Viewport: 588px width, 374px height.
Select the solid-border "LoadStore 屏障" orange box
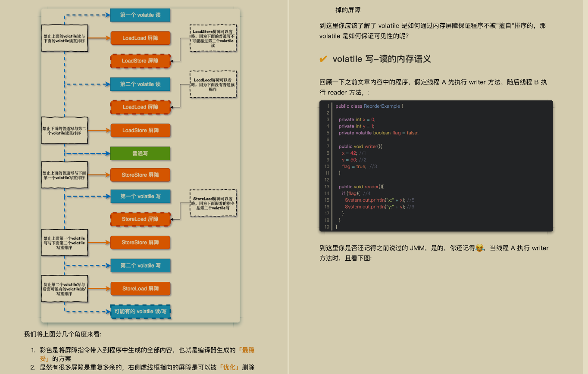coord(141,130)
